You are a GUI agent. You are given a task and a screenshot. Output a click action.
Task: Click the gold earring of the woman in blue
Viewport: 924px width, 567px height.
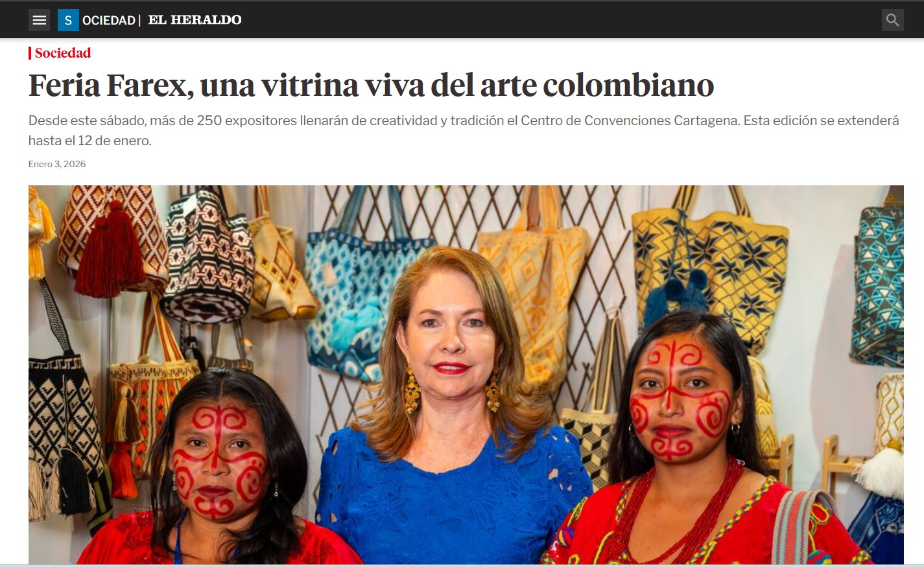coord(412,389)
